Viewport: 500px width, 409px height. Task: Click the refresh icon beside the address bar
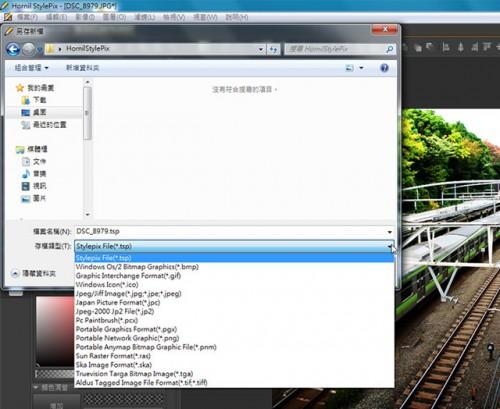[x=273, y=49]
